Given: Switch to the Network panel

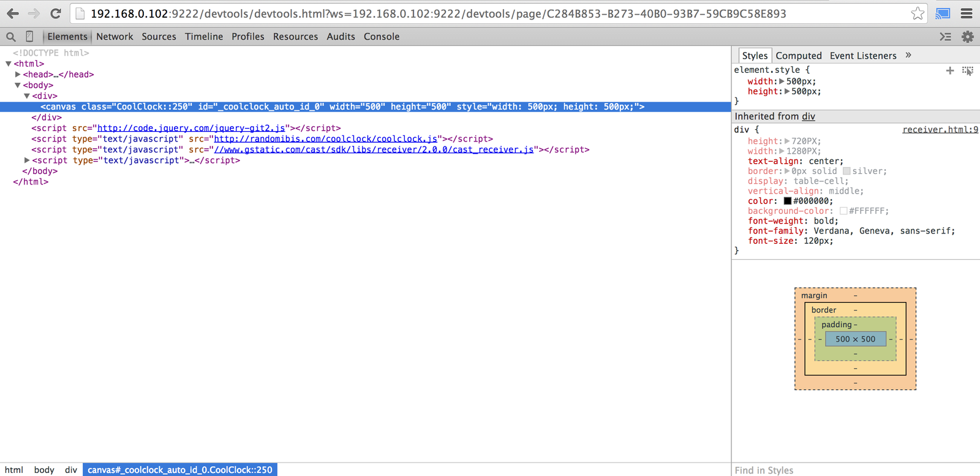Looking at the screenshot, I should pyautogui.click(x=115, y=37).
